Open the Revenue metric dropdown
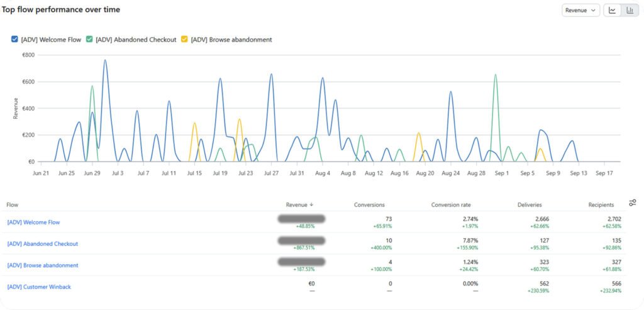This screenshot has width=644, height=310. point(580,11)
